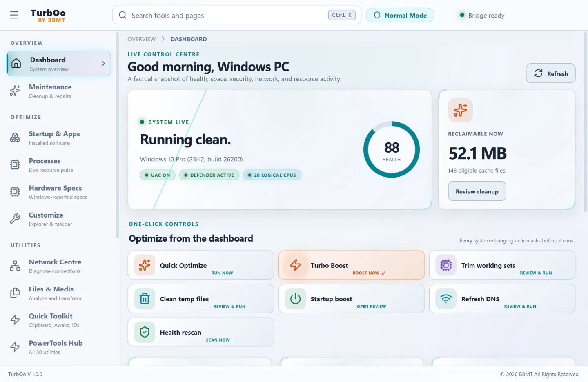The height and width of the screenshot is (382, 588).
Task: Click the OVERVIEW breadcrumb link
Action: tap(141, 39)
